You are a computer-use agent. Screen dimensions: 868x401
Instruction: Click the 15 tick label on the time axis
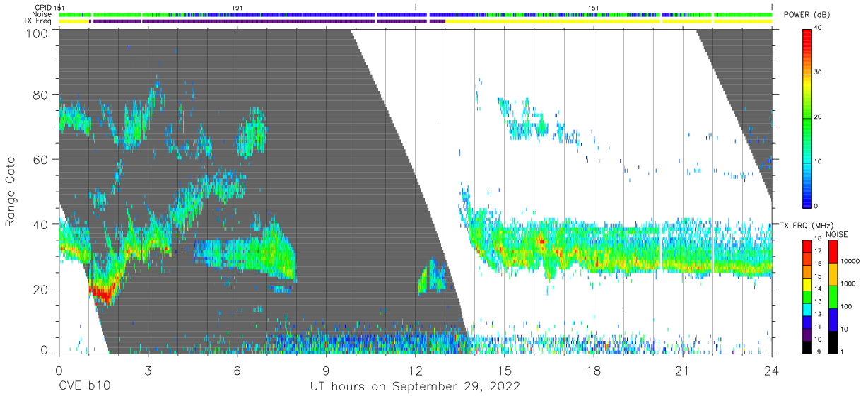[x=505, y=371]
